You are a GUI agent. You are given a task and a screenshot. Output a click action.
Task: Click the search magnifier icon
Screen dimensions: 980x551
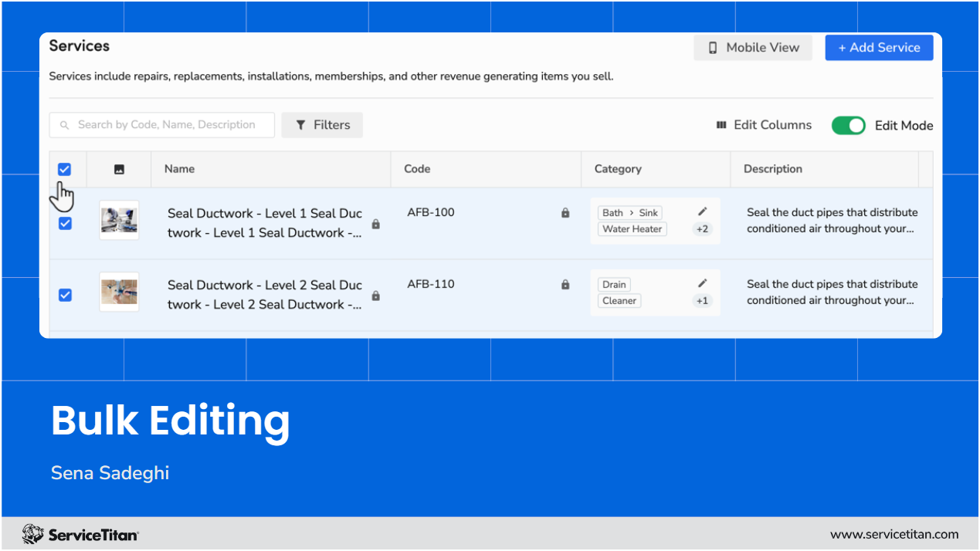(65, 125)
